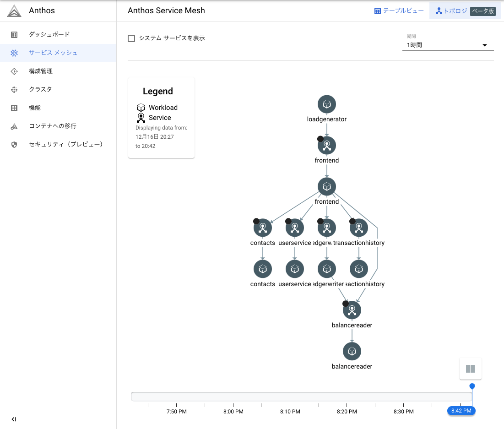Click the Anthos Service Mesh title
The width and height of the screenshot is (504, 429).
click(x=166, y=11)
